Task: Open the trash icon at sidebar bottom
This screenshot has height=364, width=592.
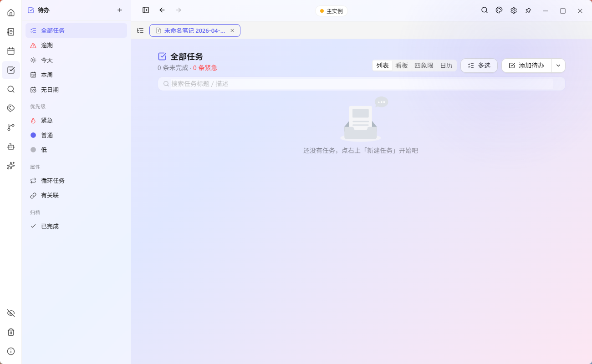Action: coord(10,332)
